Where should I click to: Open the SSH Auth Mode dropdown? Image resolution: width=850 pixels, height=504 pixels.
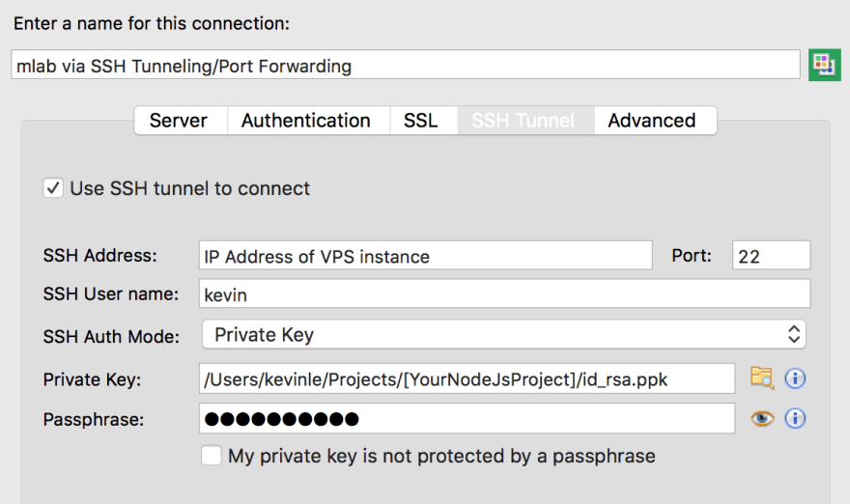pyautogui.click(x=504, y=334)
